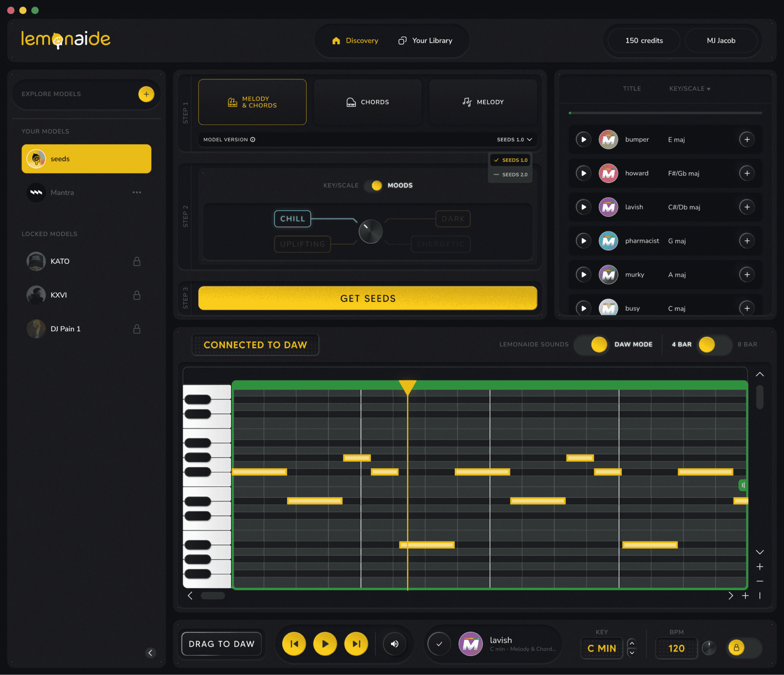Open the Seeds 1.0 model version dropdown
The width and height of the screenshot is (784, 675).
(x=514, y=140)
